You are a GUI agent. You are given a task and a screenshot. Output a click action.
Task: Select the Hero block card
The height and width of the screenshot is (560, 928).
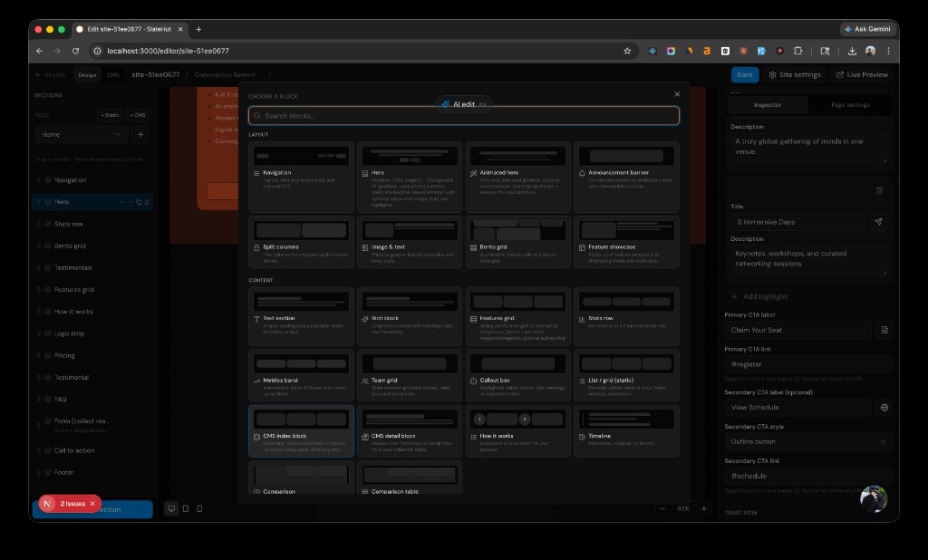tap(410, 177)
